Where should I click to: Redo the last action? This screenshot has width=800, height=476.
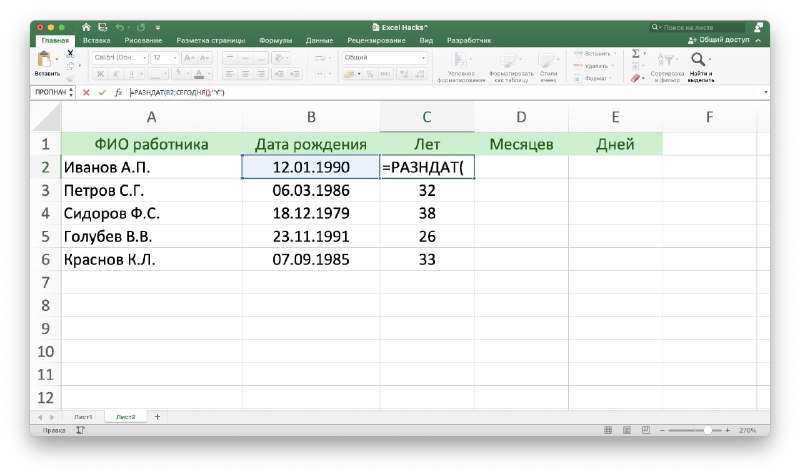(141, 27)
